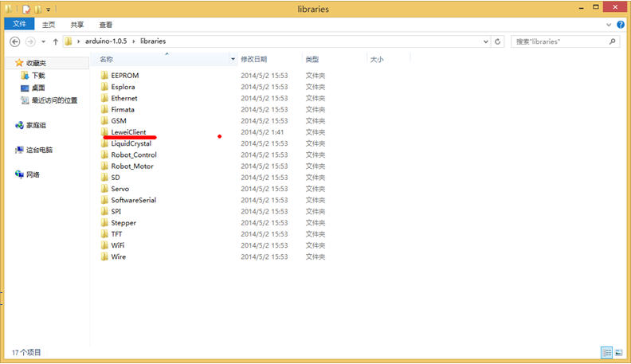Click the address bar folder icon
The height and width of the screenshot is (364, 631).
click(69, 41)
